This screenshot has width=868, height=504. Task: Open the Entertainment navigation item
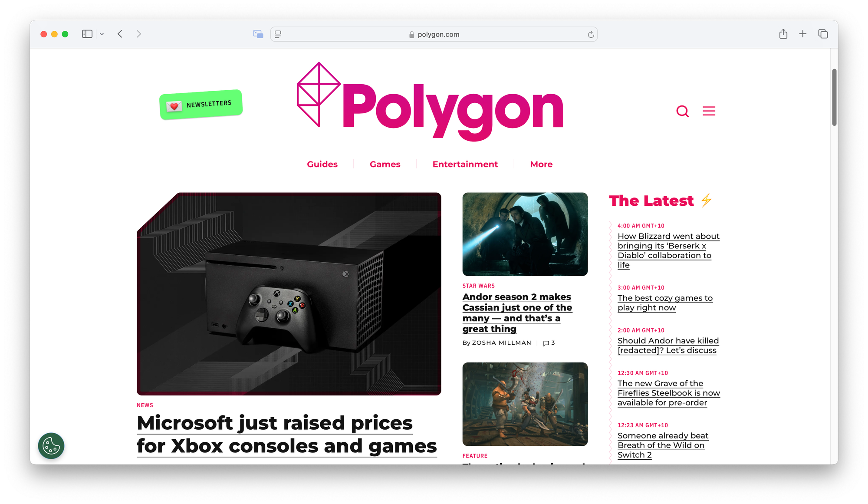click(x=465, y=164)
